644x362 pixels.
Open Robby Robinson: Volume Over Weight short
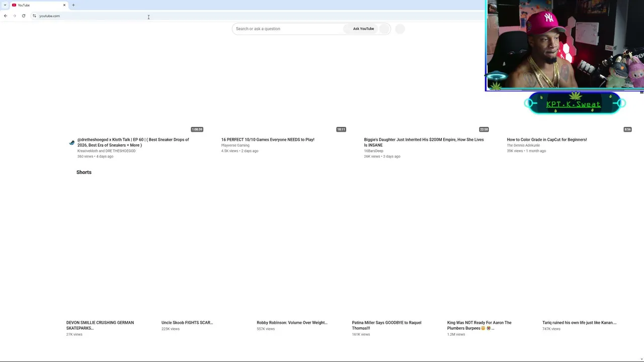(292, 323)
